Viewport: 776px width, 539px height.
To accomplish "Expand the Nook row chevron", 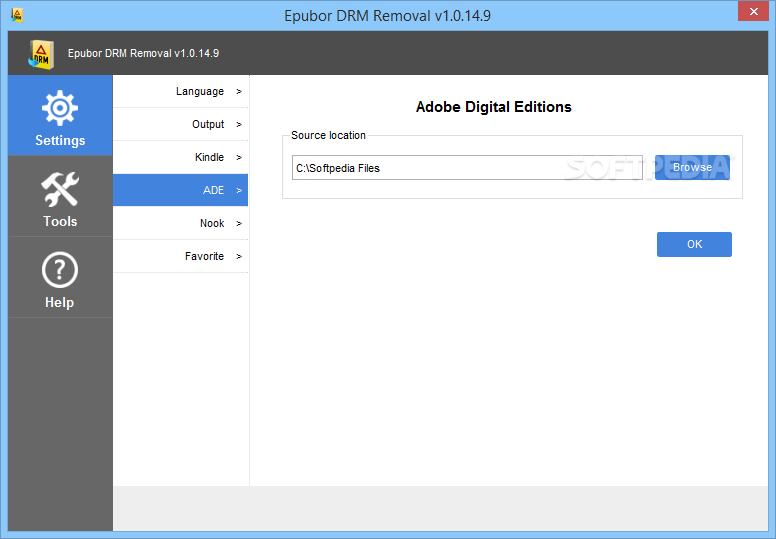I will 239,224.
